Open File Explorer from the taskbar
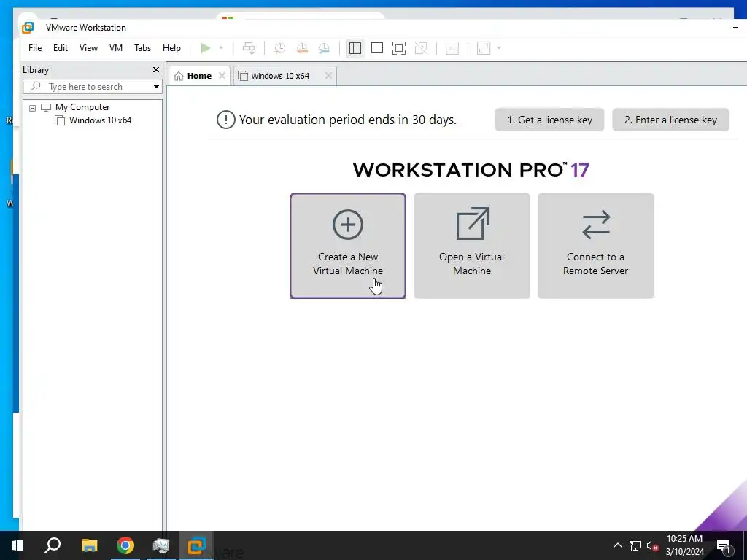This screenshot has height=560, width=747. [x=89, y=545]
